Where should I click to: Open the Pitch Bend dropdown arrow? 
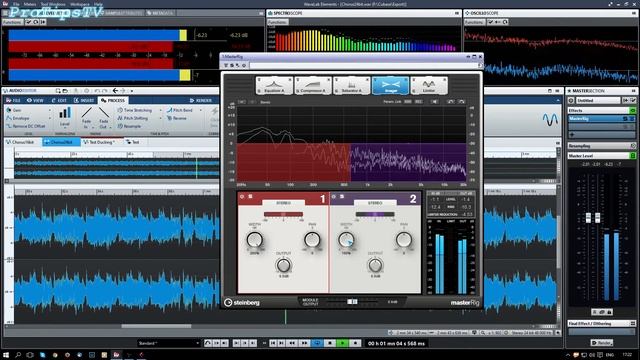(x=200, y=110)
